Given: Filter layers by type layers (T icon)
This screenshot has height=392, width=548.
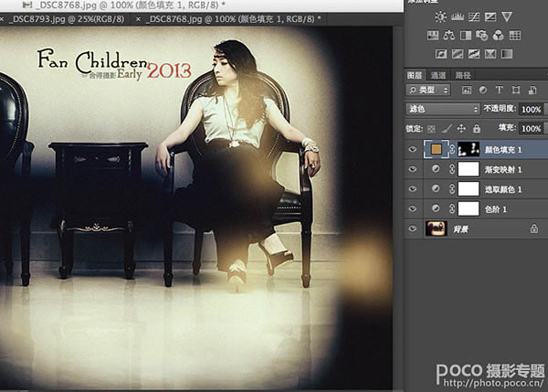Looking at the screenshot, I should coord(499,90).
